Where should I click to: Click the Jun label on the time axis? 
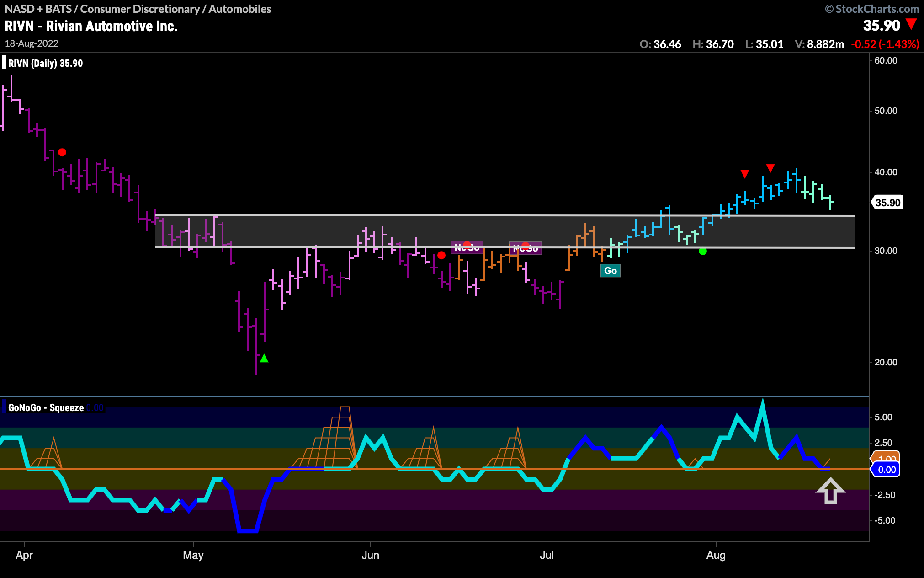pyautogui.click(x=370, y=555)
